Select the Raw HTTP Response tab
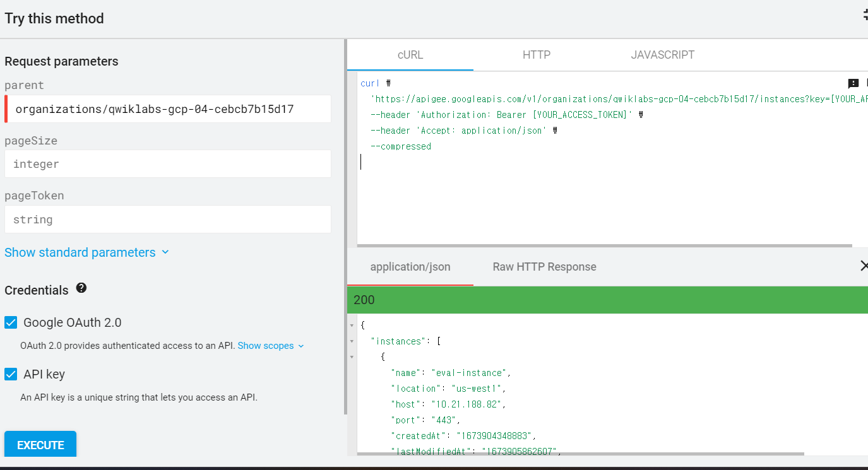This screenshot has height=470, width=868. tap(544, 267)
